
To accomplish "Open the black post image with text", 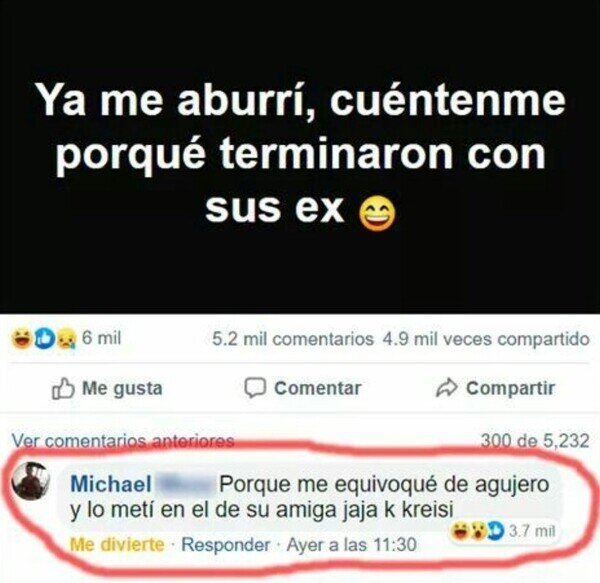I will (x=300, y=156).
